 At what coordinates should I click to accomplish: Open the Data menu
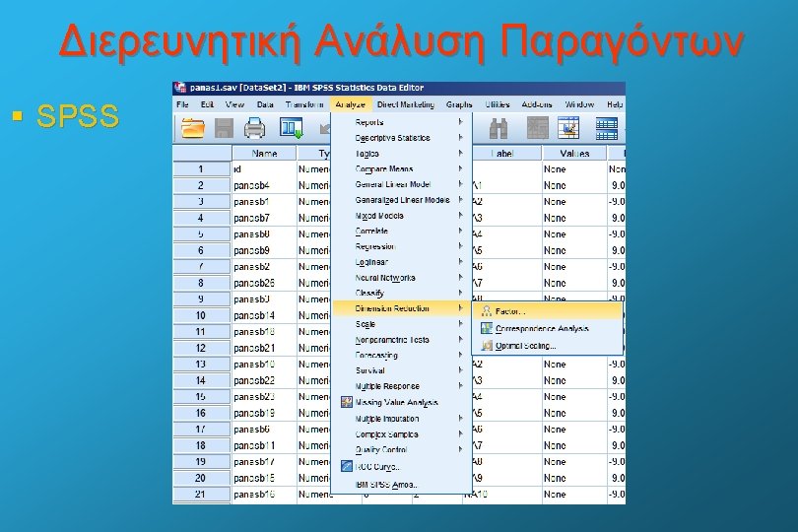[x=265, y=104]
